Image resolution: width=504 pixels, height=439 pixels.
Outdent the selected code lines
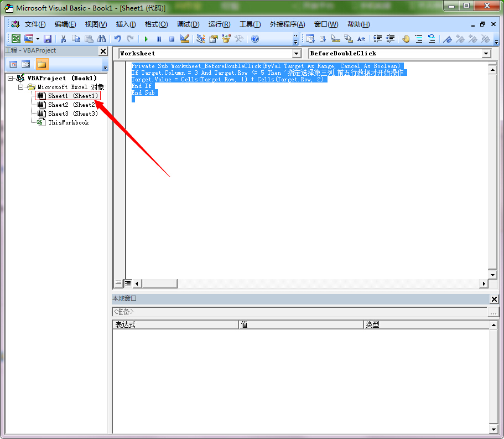[x=390, y=39]
